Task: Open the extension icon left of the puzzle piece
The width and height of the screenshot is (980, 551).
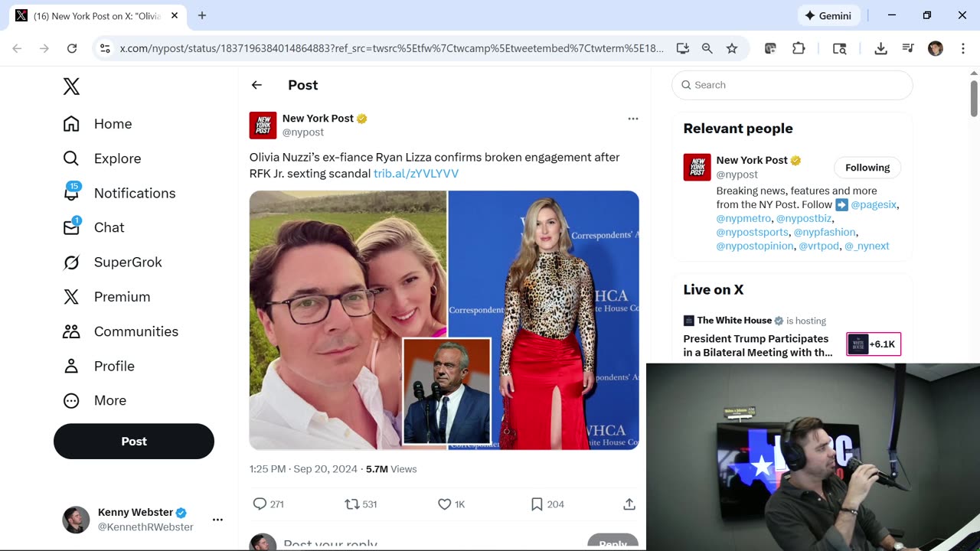Action: 771,48
